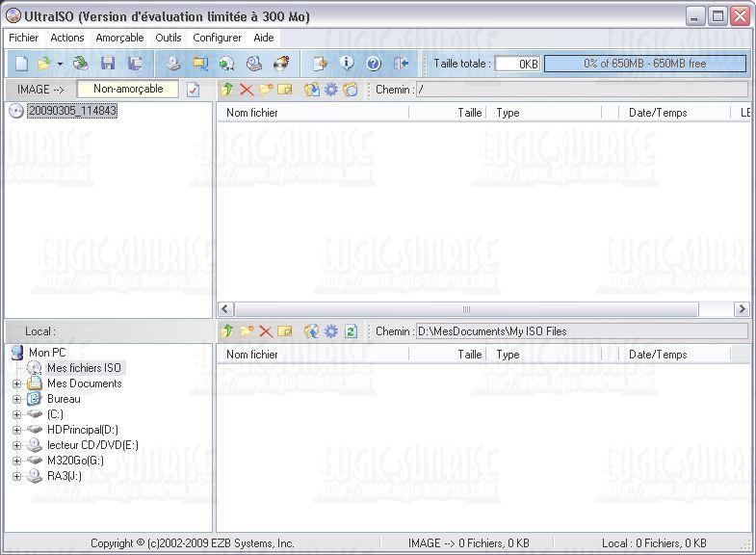Click the Exit door arrow icon
This screenshot has width=756, height=555.
(402, 64)
